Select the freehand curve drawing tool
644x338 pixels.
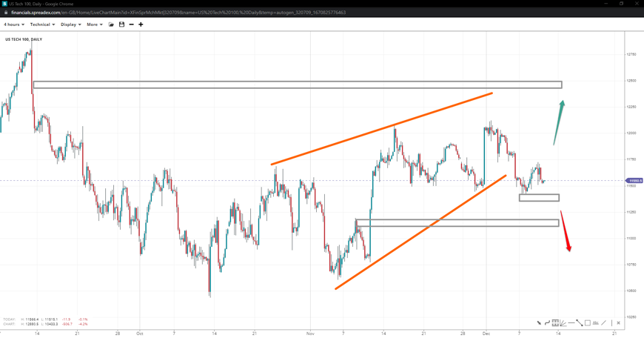click(x=547, y=323)
